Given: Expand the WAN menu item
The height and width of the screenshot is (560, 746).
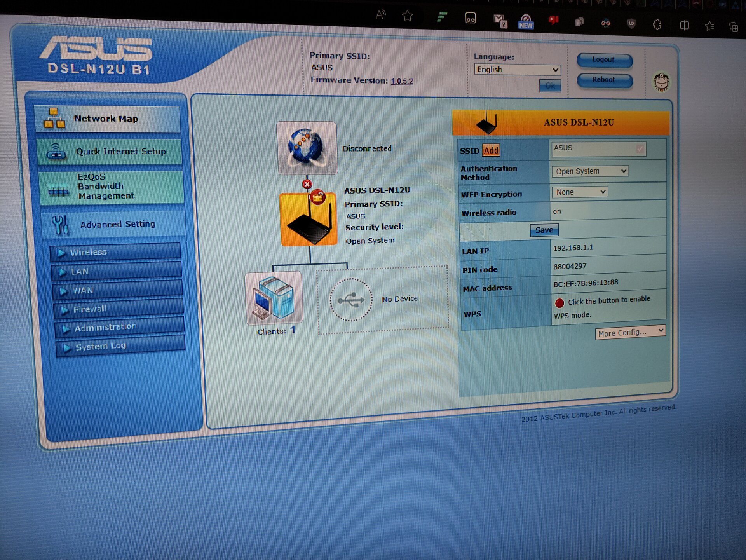Looking at the screenshot, I should (x=117, y=290).
